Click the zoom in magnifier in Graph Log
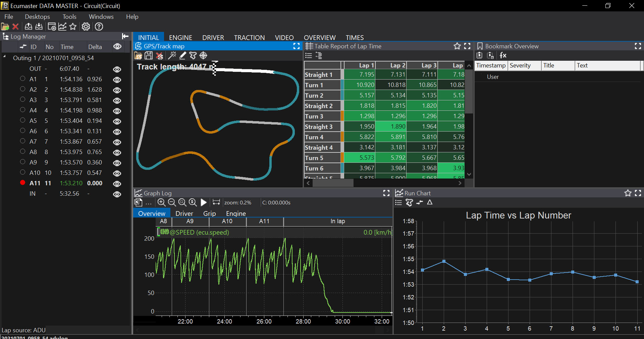Image resolution: width=644 pixels, height=339 pixels. click(161, 202)
